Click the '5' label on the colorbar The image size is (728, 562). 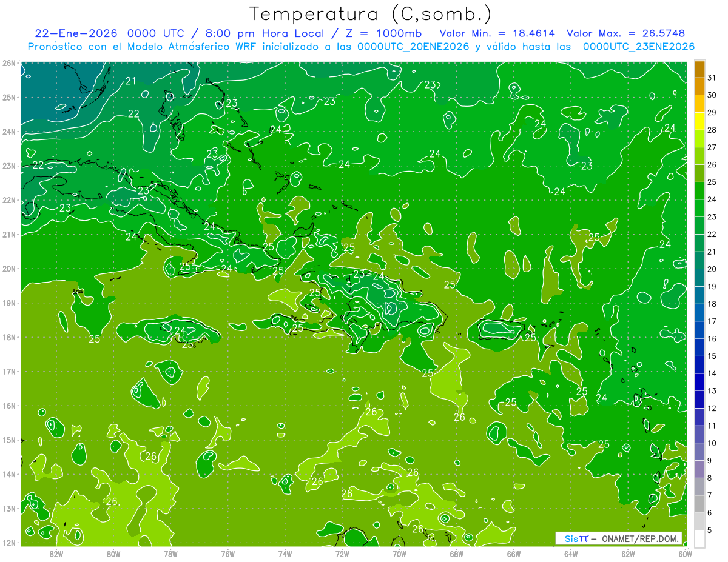[x=710, y=530]
